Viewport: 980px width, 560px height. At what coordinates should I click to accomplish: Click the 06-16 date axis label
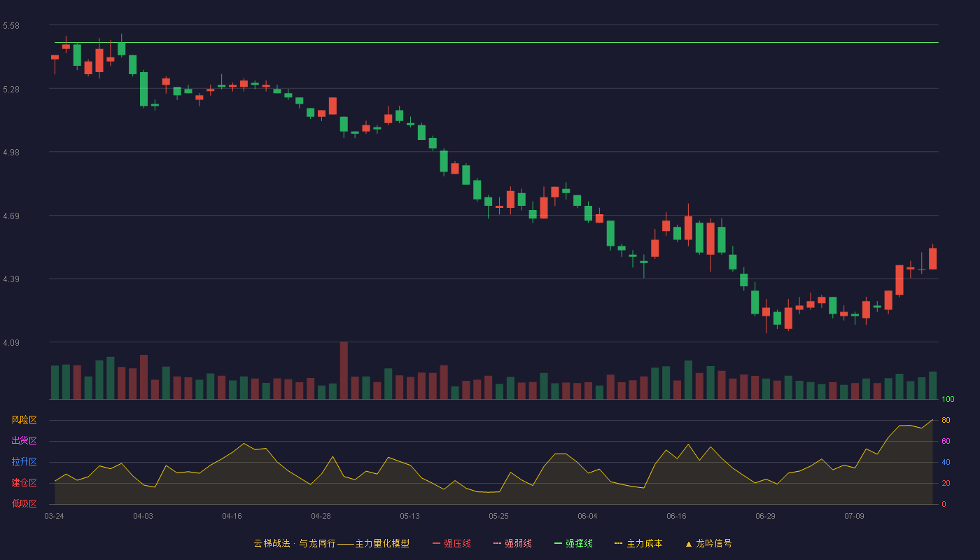point(676,516)
